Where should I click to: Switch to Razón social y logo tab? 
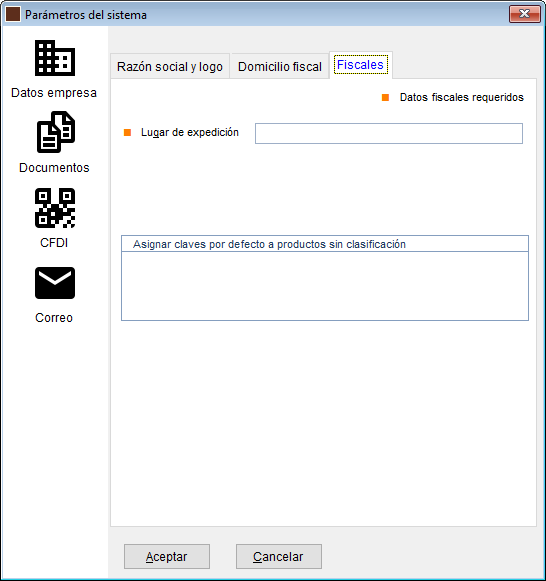170,66
